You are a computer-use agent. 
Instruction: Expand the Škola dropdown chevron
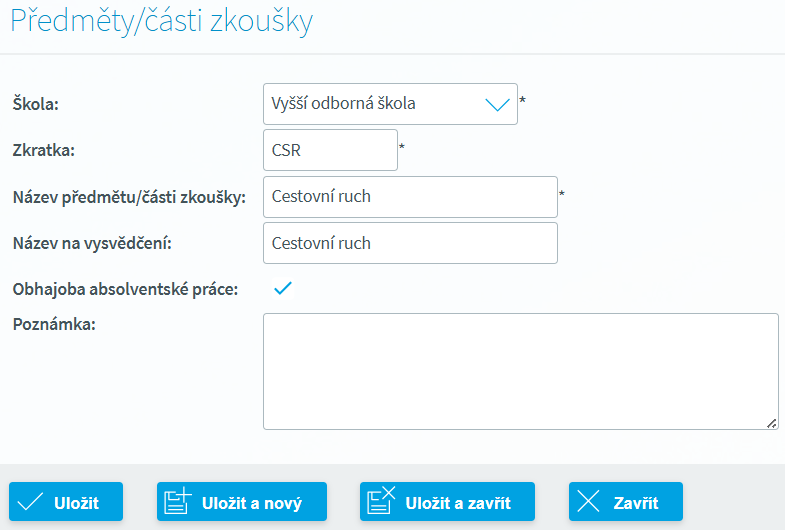pos(497,104)
